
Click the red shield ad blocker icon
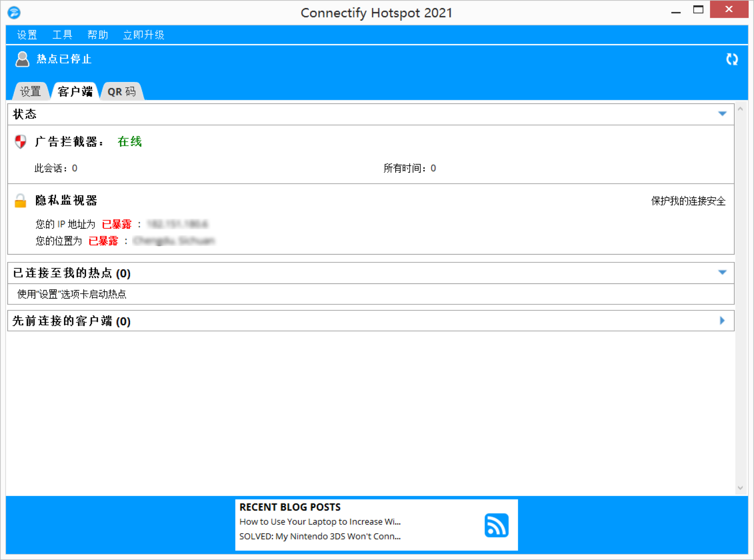(21, 142)
